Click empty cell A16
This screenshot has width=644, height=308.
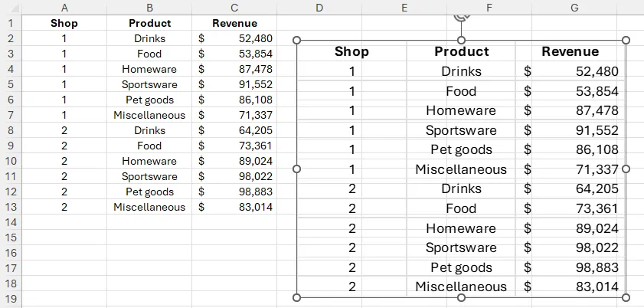click(64, 253)
